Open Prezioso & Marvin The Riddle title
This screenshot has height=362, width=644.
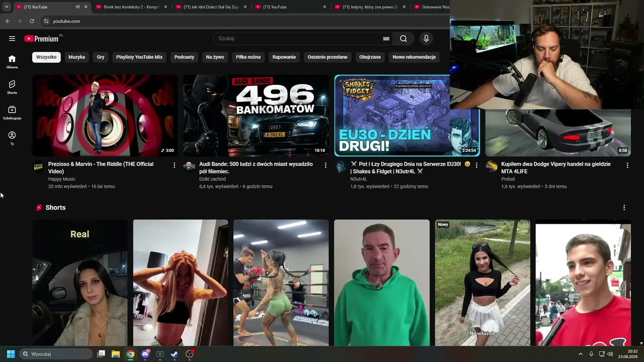tap(101, 168)
